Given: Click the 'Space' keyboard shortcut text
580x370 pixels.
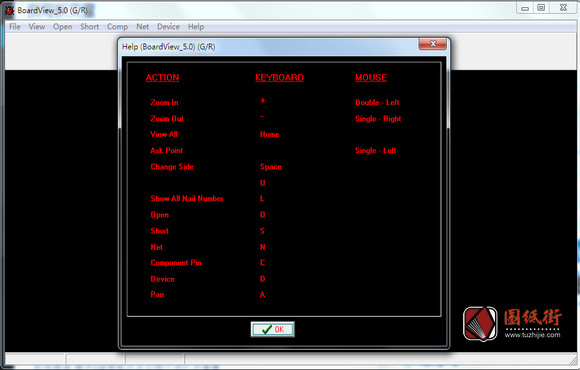Looking at the screenshot, I should coord(270,167).
